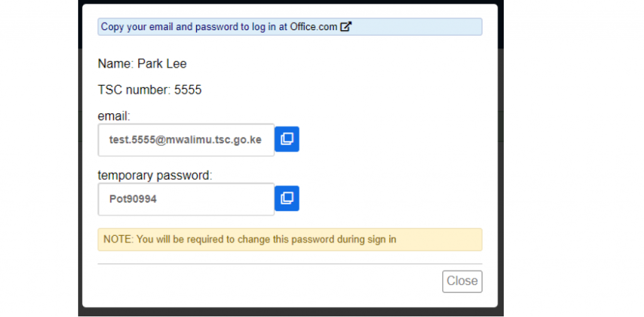Viewport: 644px width, 317px height.
Task: Click the horizontal divider above the Close button
Action: (x=289, y=264)
